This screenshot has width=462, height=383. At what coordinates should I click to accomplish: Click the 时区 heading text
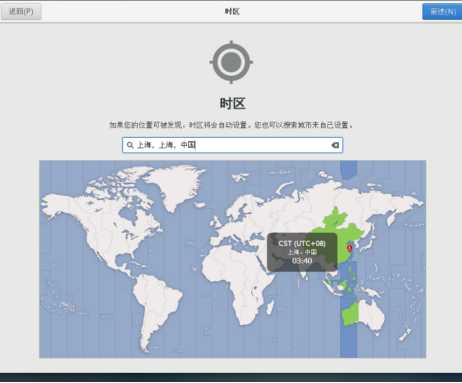coord(232,103)
